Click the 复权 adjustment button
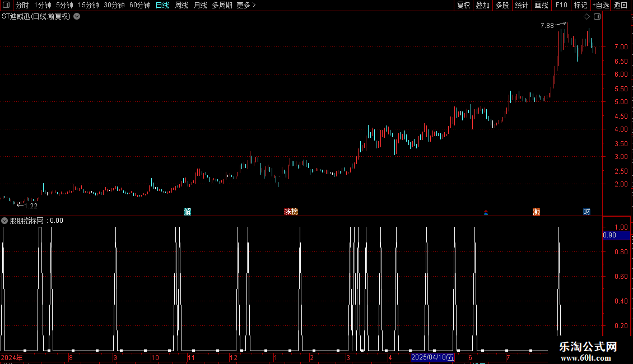 tap(463, 5)
